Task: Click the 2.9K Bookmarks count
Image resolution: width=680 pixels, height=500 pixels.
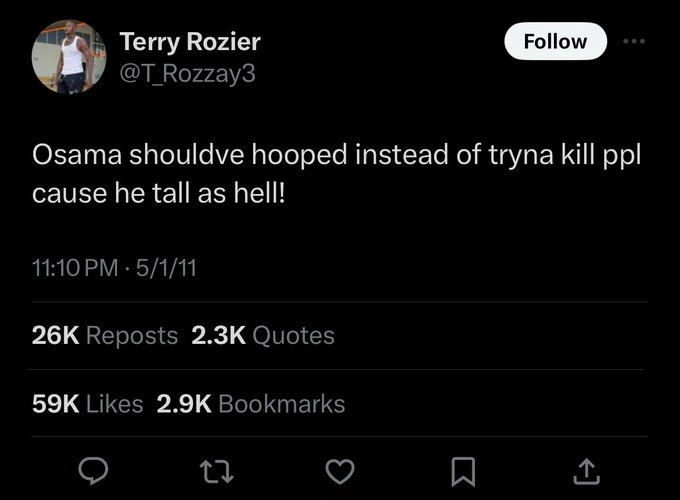Action: (251, 404)
